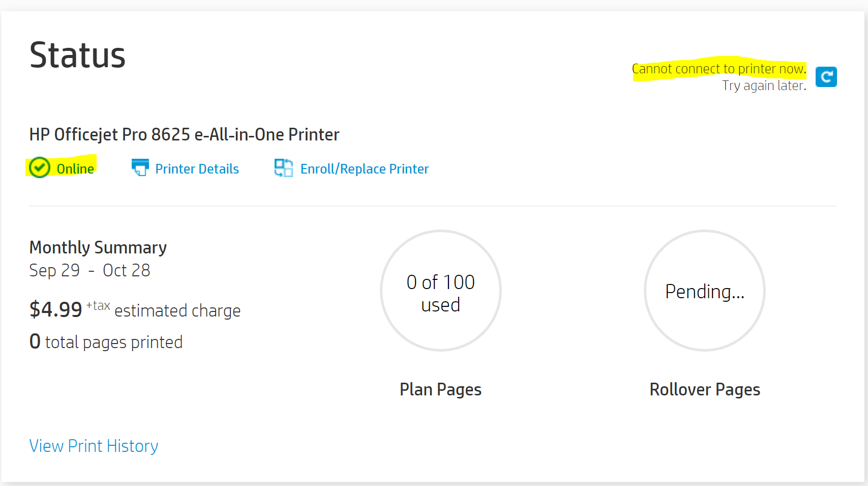Click the 0 of 100 used progress gauge

click(440, 291)
